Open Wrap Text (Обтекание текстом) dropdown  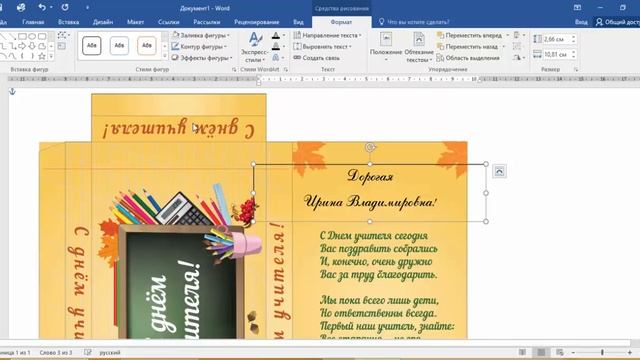point(419,47)
